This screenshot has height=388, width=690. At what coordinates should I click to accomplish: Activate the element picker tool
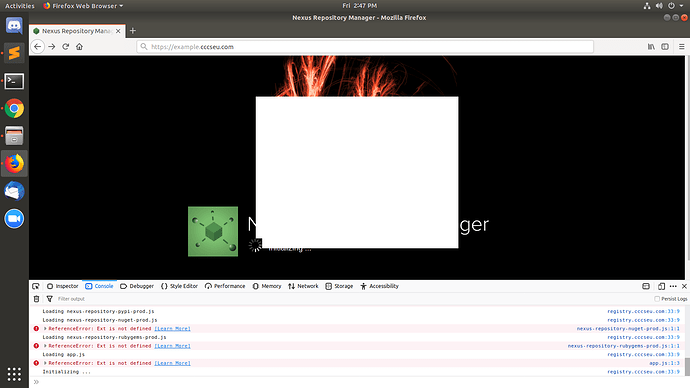pos(36,286)
